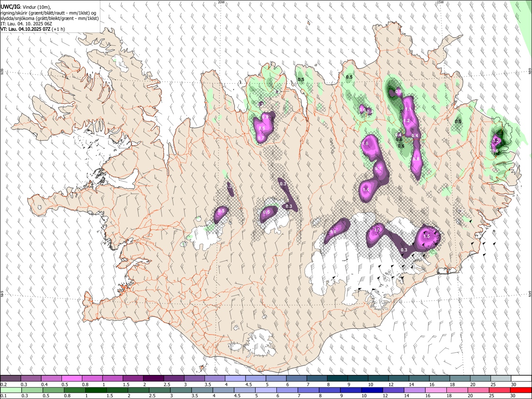Click the 'slydda/snjókoma' legend description line
The height and width of the screenshot is (399, 532).
pyautogui.click(x=49, y=19)
